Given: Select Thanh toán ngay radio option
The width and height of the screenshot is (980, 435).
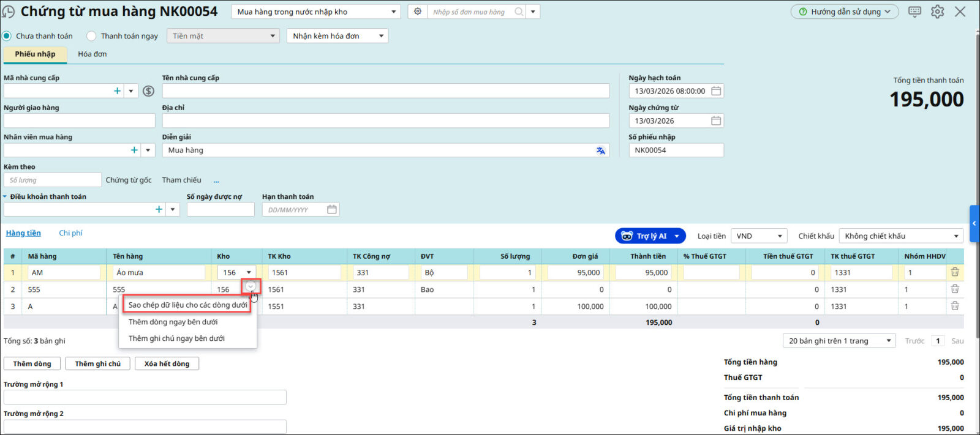Looking at the screenshot, I should coord(91,36).
